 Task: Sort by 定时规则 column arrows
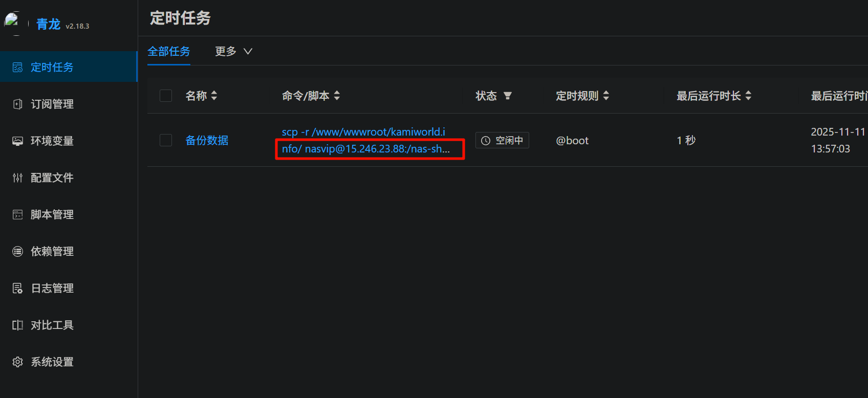(x=606, y=96)
